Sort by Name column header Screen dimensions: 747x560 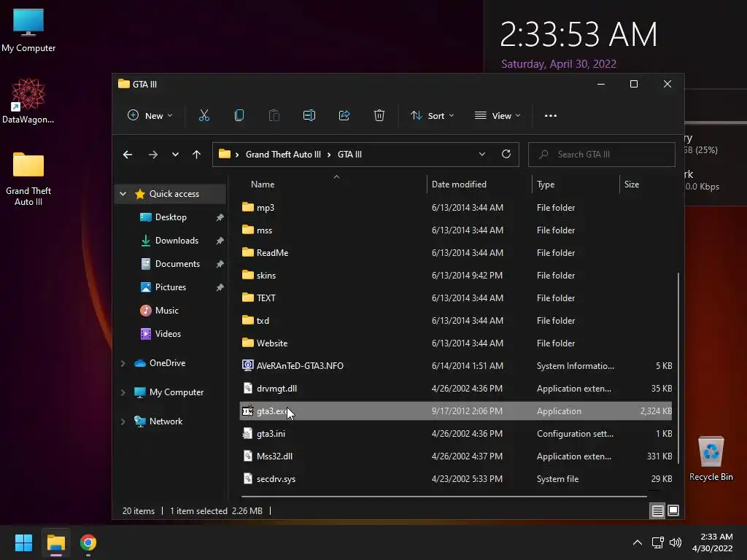pos(263,184)
